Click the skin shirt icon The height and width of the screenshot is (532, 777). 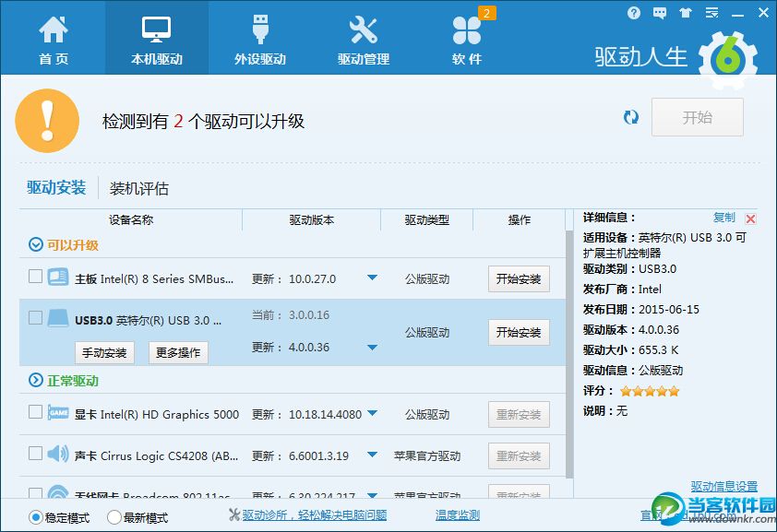(x=686, y=13)
